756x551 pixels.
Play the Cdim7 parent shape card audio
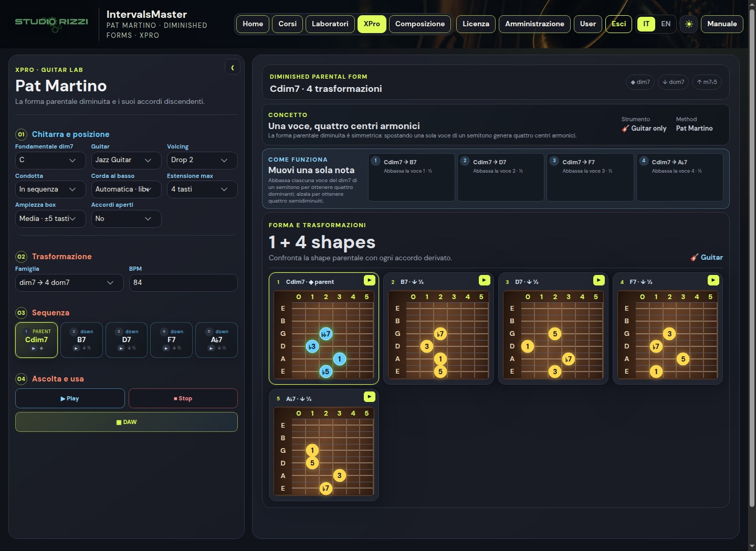tap(370, 280)
